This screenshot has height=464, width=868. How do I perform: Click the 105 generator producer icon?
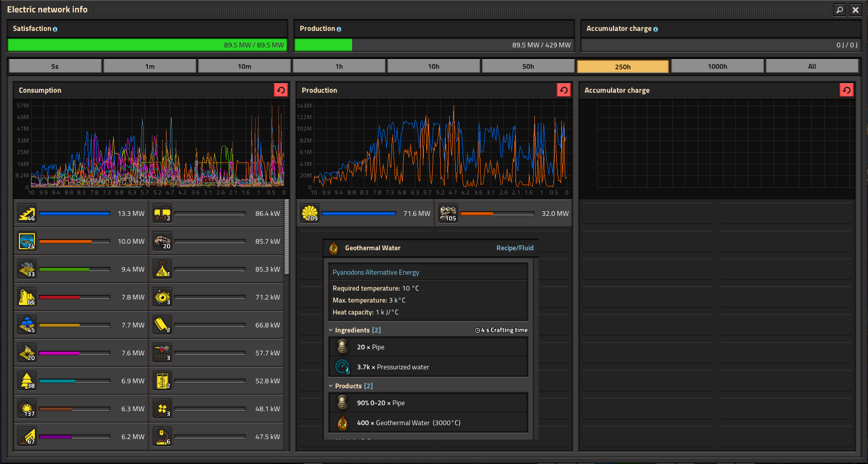[448, 213]
